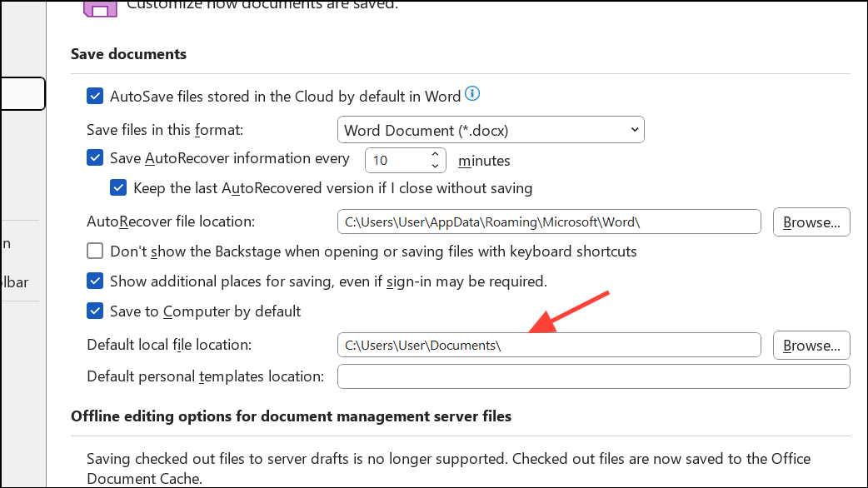Viewport: 868px width, 488px height.
Task: Decrease AutoRecover minutes with down arrow
Action: click(435, 165)
